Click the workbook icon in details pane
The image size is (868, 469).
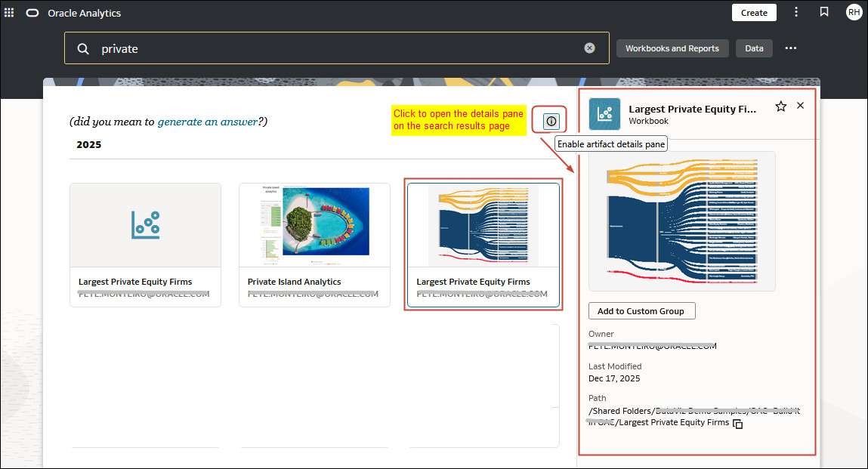tap(604, 114)
